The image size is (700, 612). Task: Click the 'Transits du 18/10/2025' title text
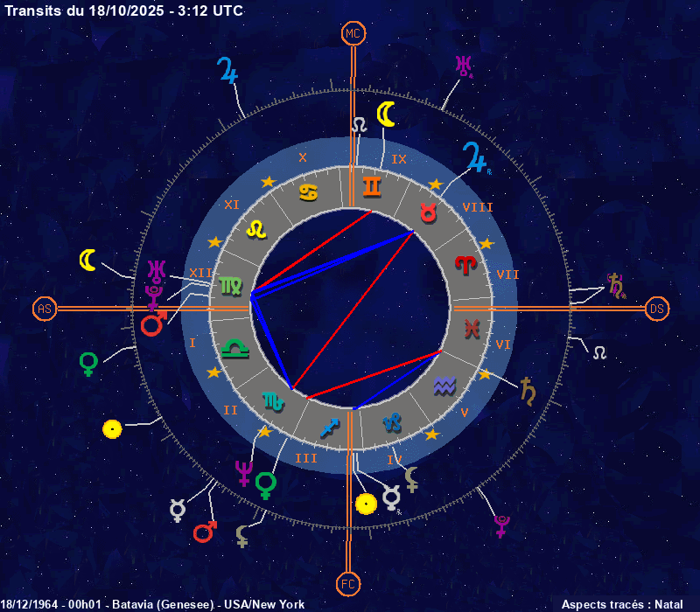tap(124, 10)
